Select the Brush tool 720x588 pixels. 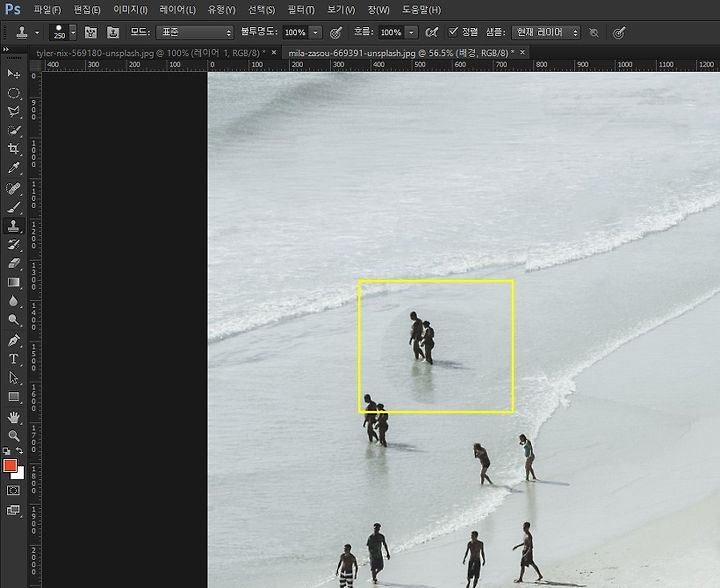(x=14, y=207)
